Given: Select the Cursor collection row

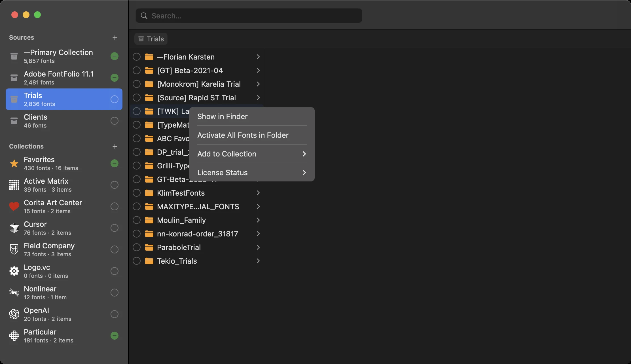Looking at the screenshot, I should click(x=64, y=228).
